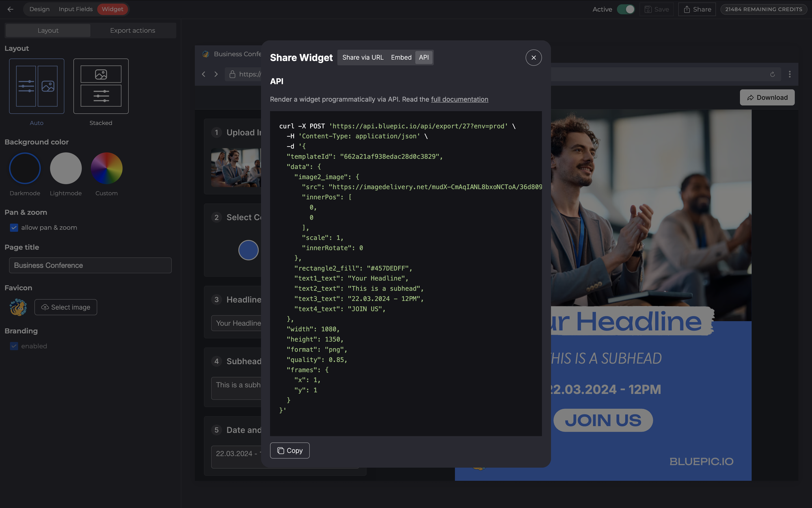Click the back arrow icon
This screenshot has height=508, width=812.
11,9
